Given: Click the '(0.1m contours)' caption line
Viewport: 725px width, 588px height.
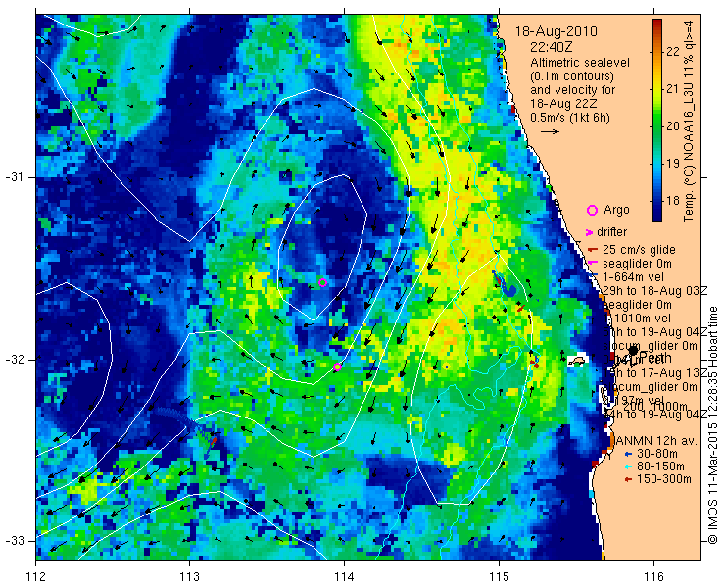Looking at the screenshot, I should point(572,75).
